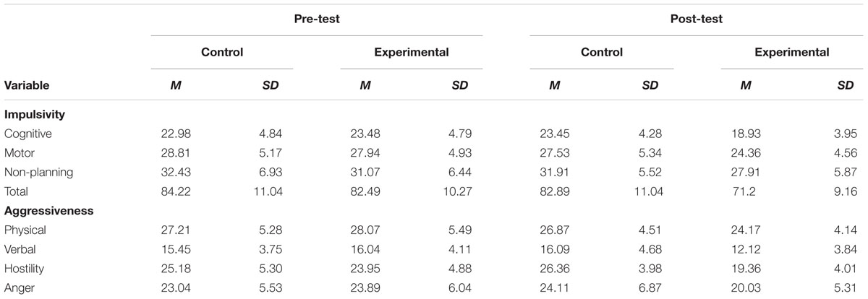Viewport: 868px width, 299px height.
Task: Select the Non-planning row label
Action: click(33, 173)
